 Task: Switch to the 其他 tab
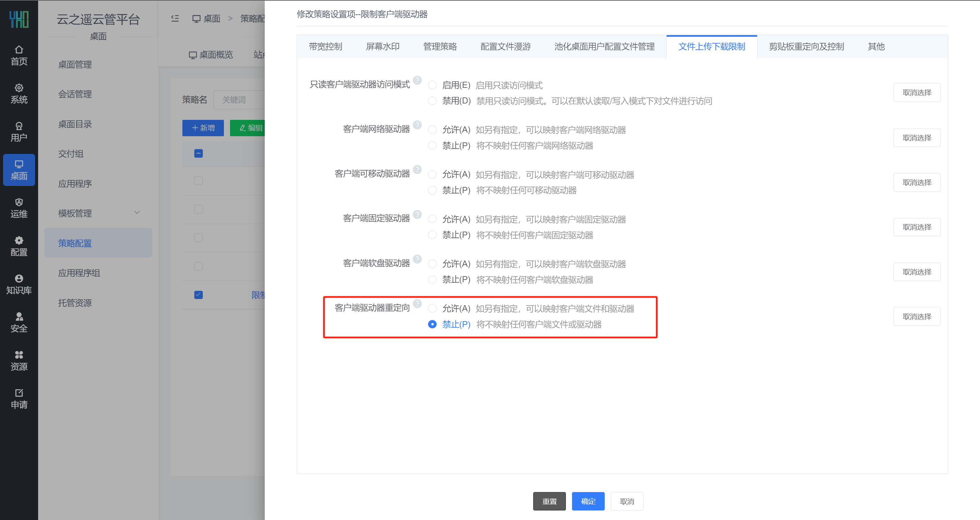(x=876, y=46)
